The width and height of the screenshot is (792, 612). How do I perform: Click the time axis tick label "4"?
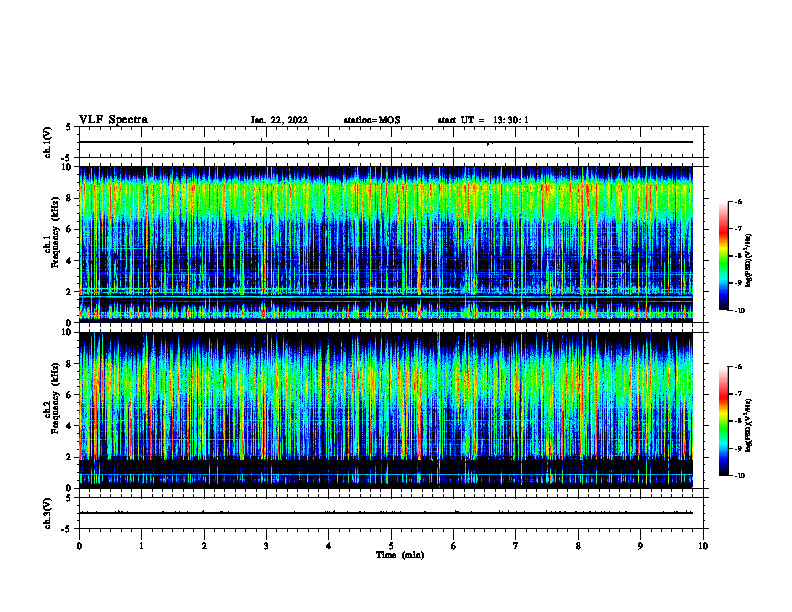click(329, 546)
